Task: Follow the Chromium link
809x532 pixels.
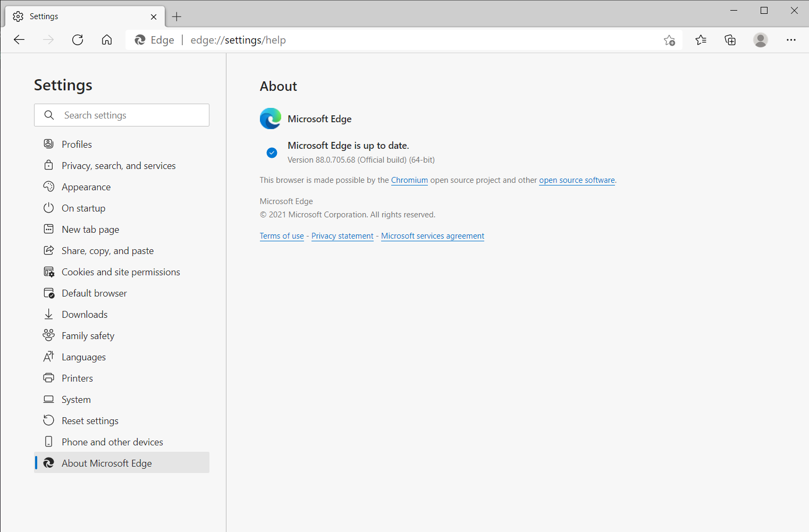Action: pos(409,180)
